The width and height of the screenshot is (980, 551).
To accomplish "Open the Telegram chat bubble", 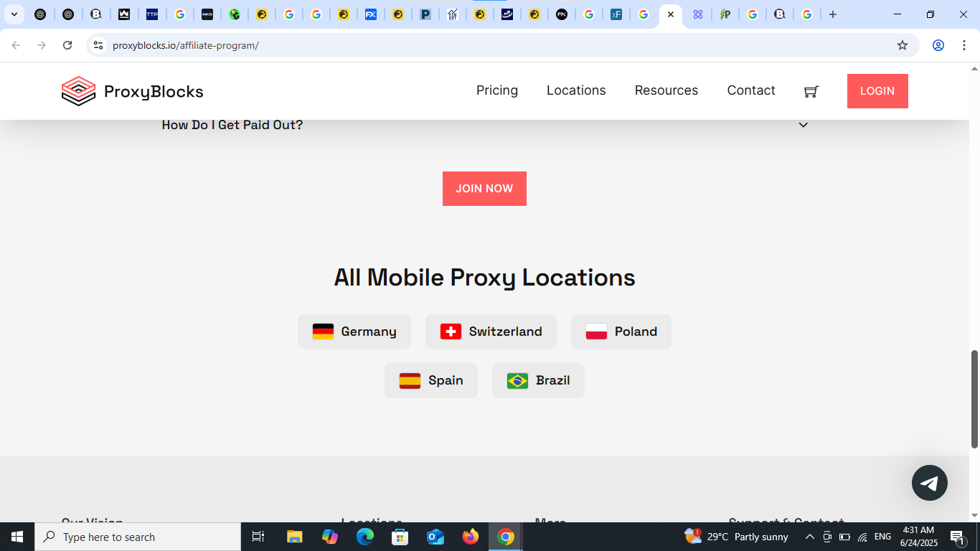I will pos(930,483).
